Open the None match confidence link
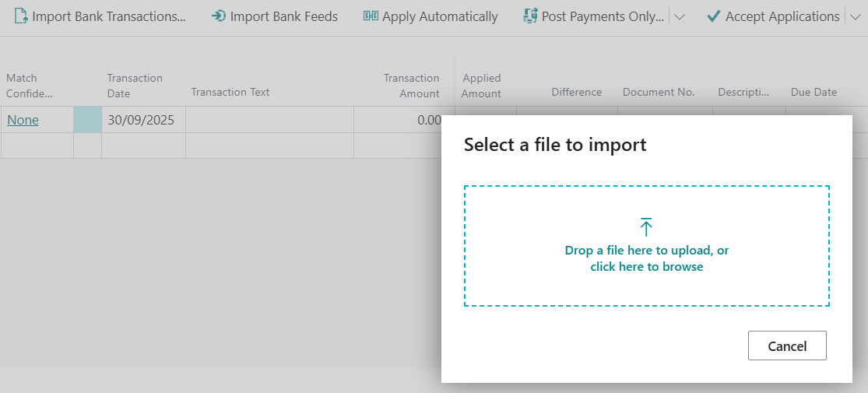The height and width of the screenshot is (393, 868). pyautogui.click(x=23, y=120)
